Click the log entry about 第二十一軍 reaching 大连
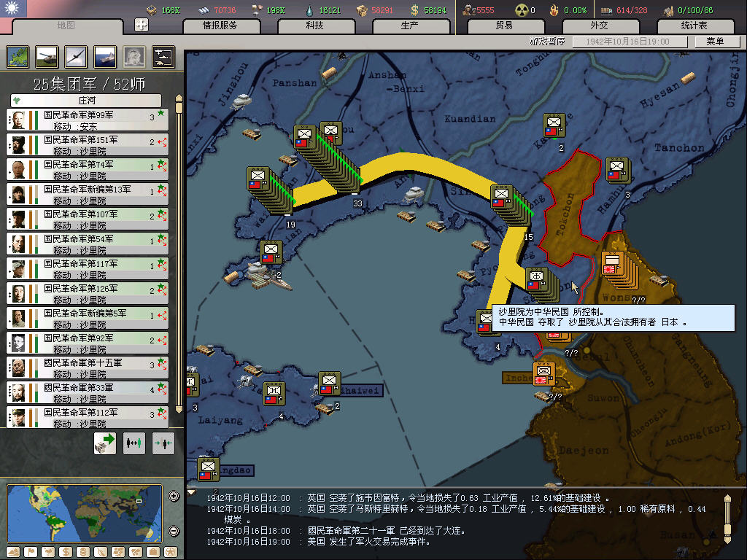This screenshot has width=747, height=560. pyautogui.click(x=336, y=531)
